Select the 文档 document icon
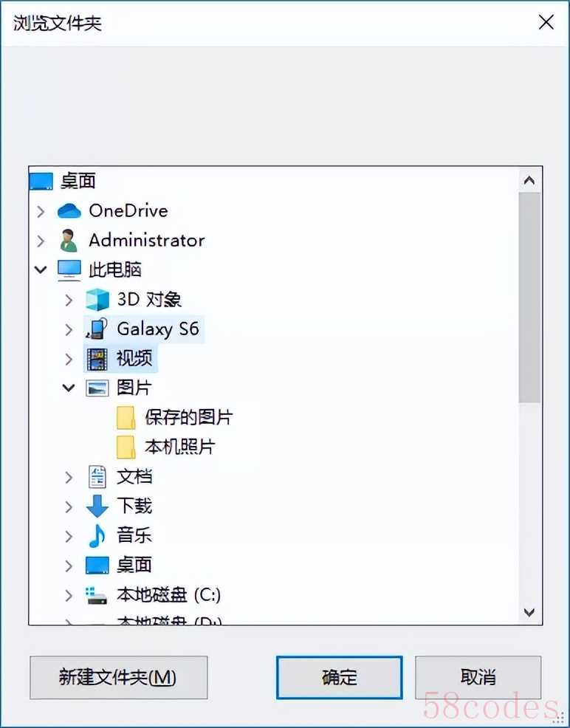This screenshot has height=728, width=570. [97, 477]
